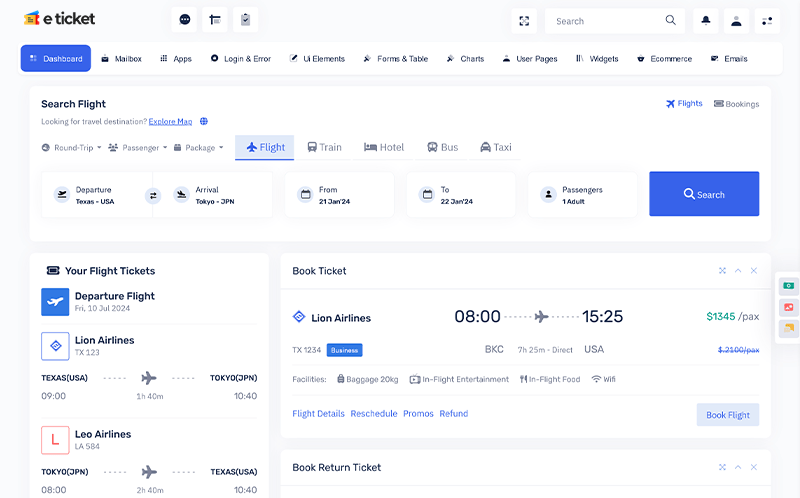The width and height of the screenshot is (800, 498).
Task: Swap departure and arrival locations
Action: [153, 195]
